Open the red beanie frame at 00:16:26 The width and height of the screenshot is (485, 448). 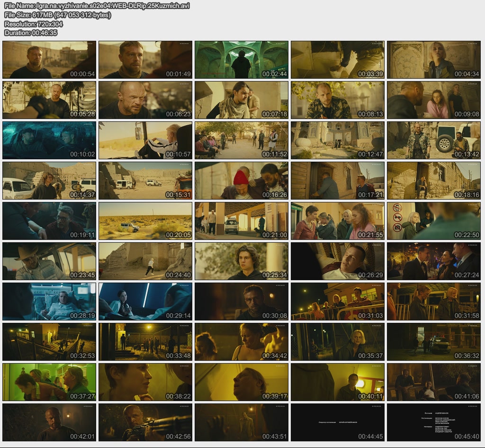[x=242, y=181]
